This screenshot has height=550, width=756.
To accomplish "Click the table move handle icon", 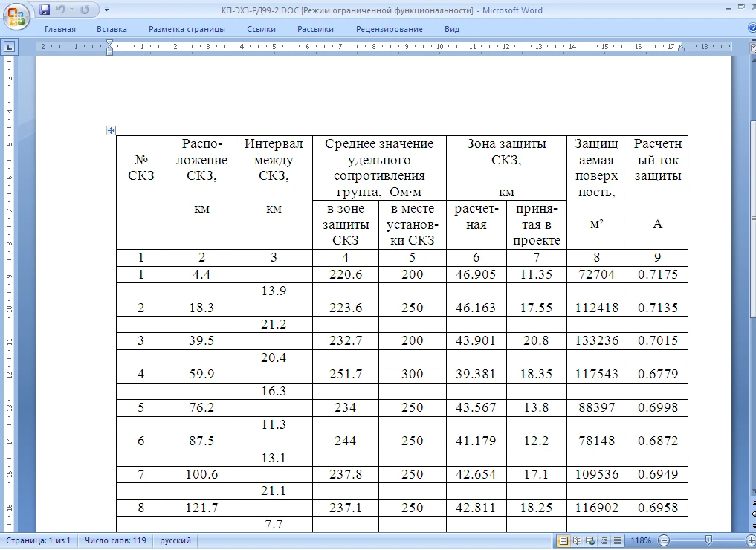I will [111, 131].
